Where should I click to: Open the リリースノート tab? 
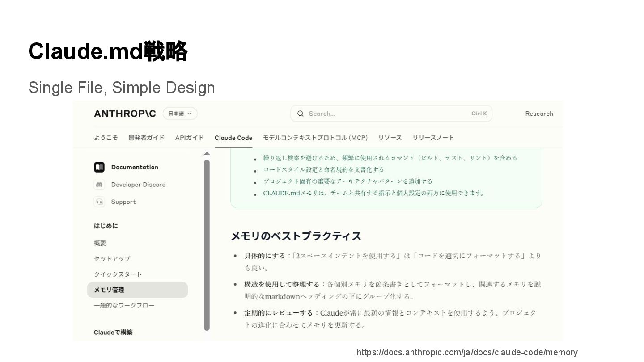coord(433,138)
